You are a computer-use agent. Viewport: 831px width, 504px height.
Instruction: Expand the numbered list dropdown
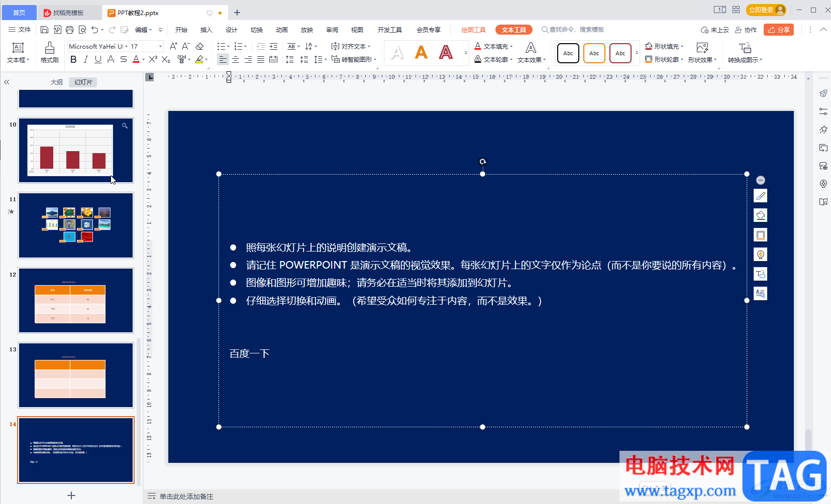[x=246, y=47]
